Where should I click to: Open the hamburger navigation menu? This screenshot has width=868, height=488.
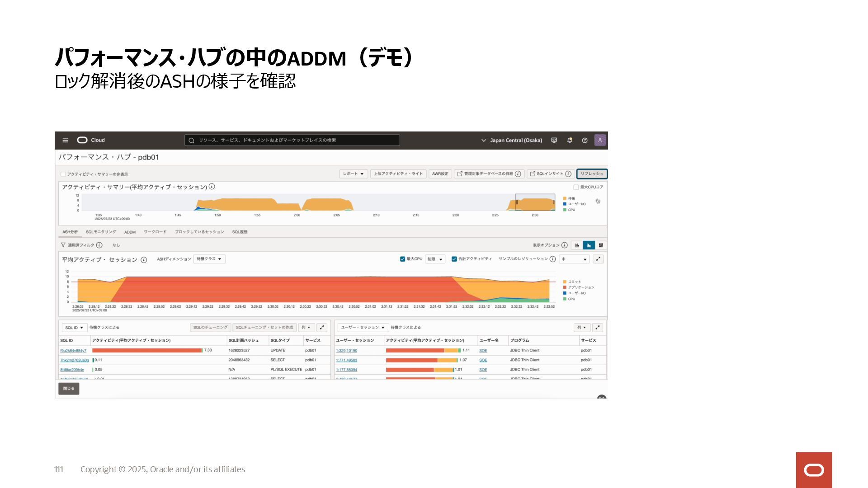pos(65,141)
